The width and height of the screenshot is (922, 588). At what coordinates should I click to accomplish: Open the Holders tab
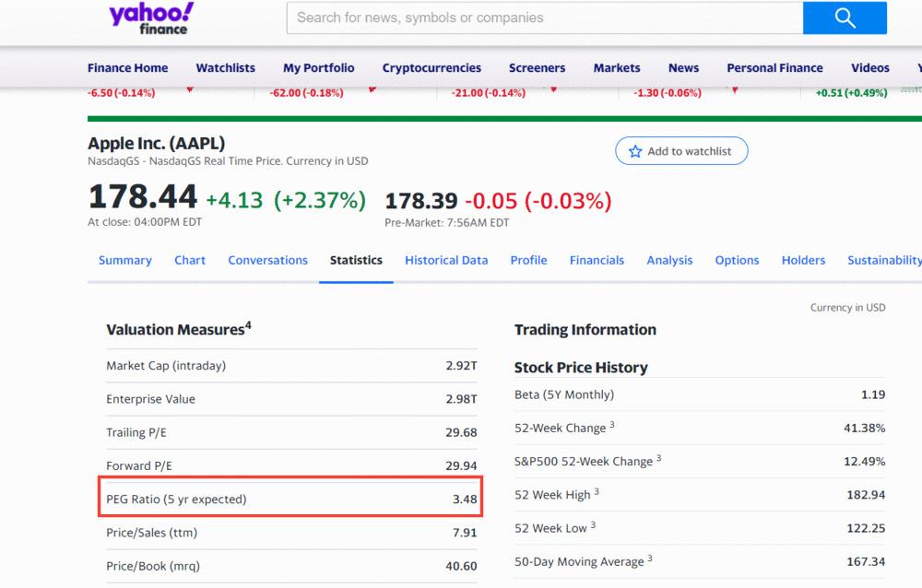803,260
